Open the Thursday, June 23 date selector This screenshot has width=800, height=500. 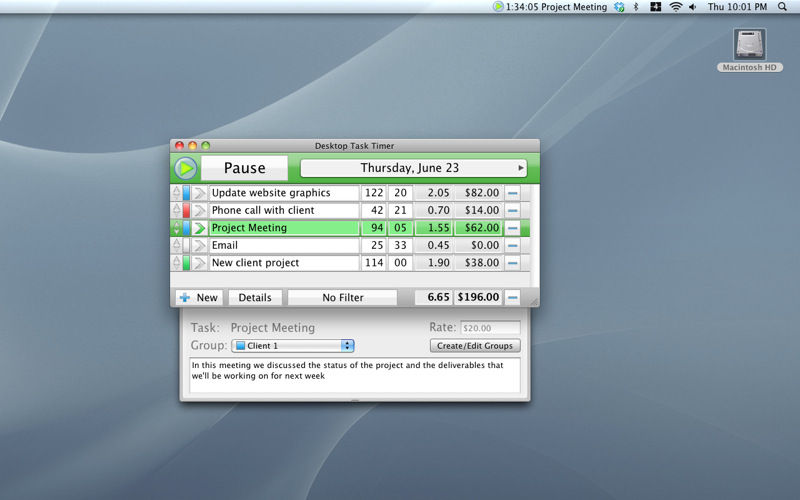pos(413,168)
